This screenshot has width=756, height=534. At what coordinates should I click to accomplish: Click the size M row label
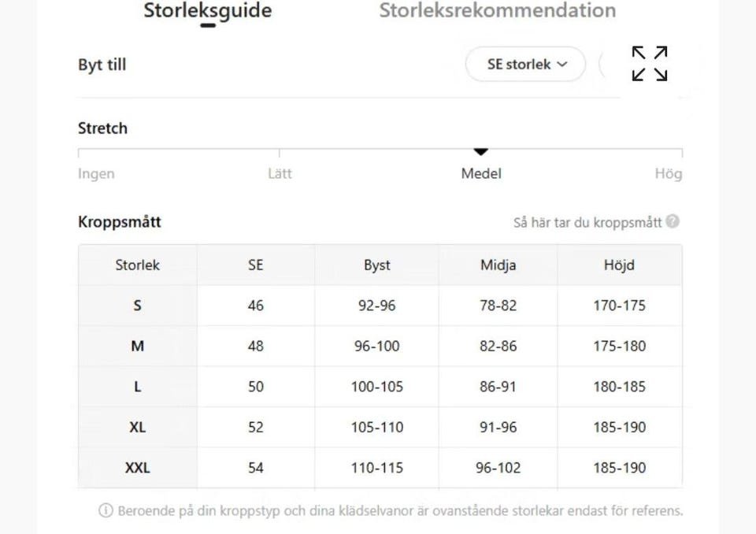tap(138, 346)
